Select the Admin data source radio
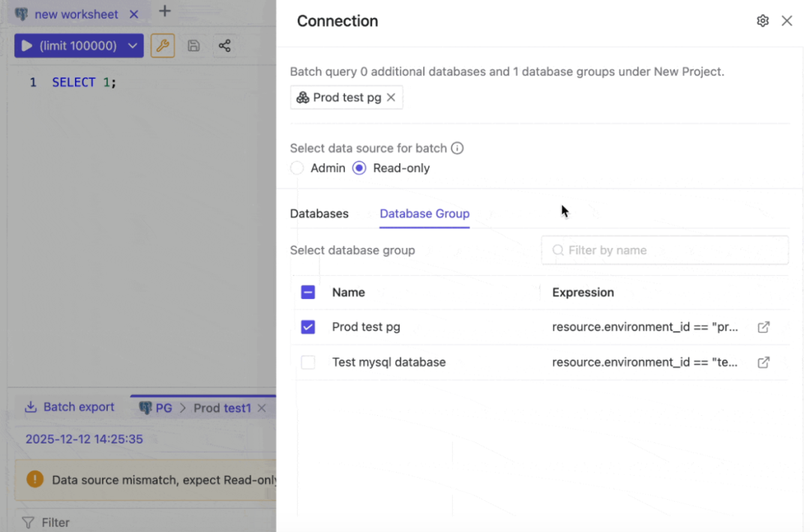The width and height of the screenshot is (810, 532). click(297, 169)
